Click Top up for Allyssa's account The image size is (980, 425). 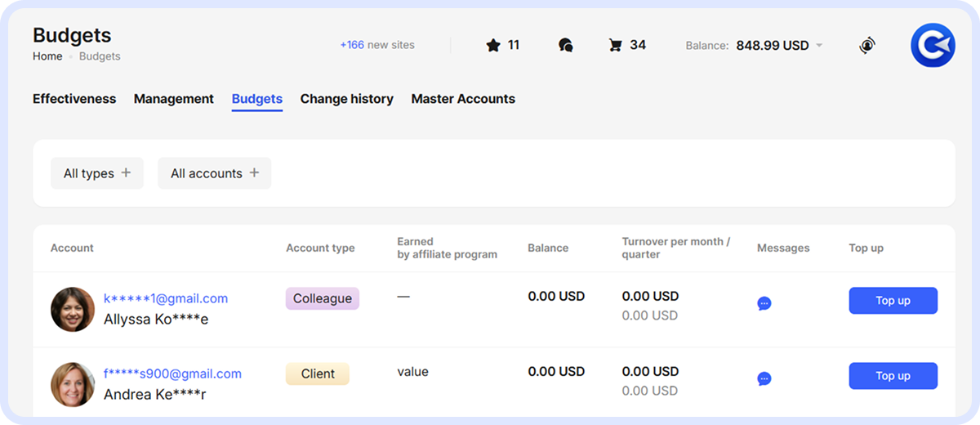point(893,301)
